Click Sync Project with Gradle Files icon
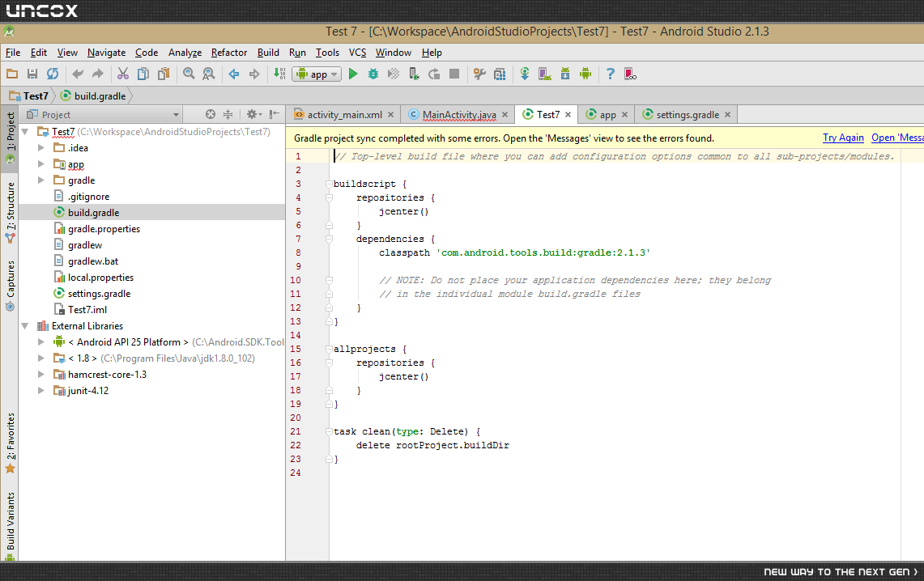The height and width of the screenshot is (581, 924). pos(525,74)
